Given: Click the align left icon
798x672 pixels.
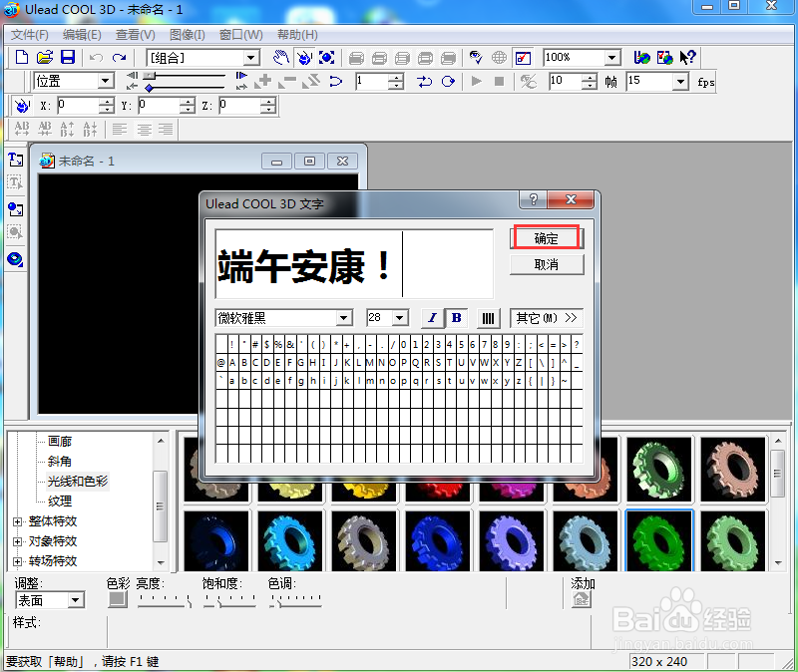Looking at the screenshot, I should (x=120, y=130).
